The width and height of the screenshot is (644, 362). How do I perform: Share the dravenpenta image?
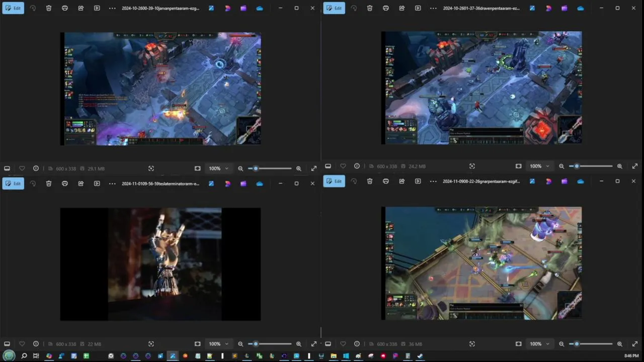pyautogui.click(x=402, y=8)
